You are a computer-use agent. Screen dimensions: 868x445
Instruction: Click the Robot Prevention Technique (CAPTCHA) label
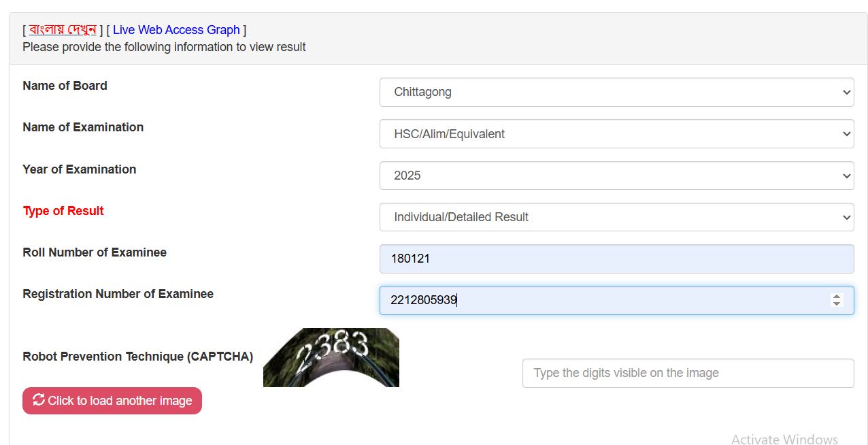click(x=137, y=357)
